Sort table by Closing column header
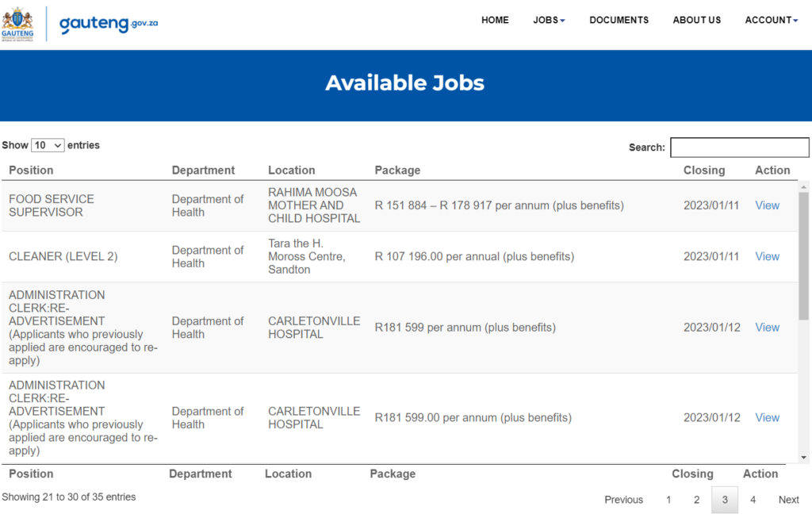Screen dimensions: 812x518 703,171
